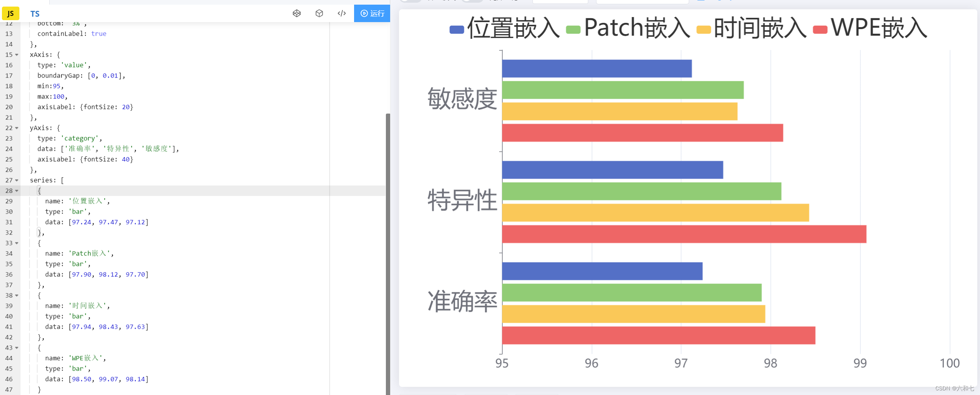Click line number 31 in gutter

coord(9,222)
